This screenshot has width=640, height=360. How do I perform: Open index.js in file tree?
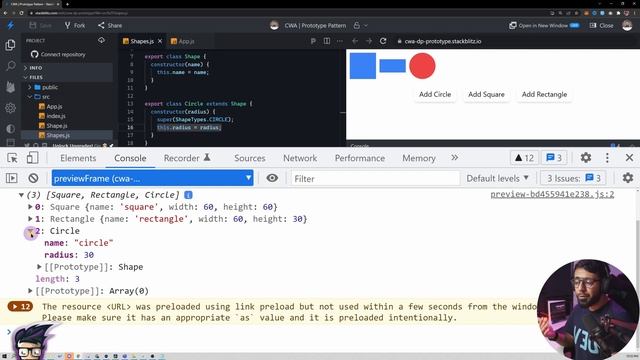pyautogui.click(x=52, y=116)
